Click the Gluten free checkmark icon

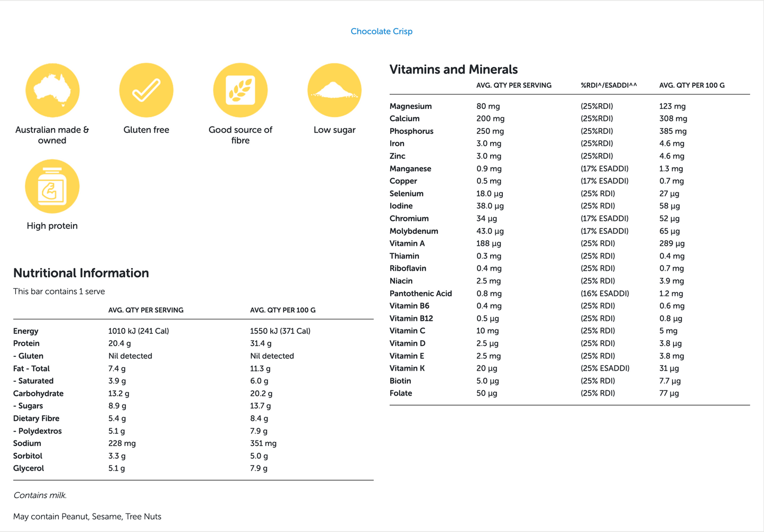pyautogui.click(x=146, y=90)
